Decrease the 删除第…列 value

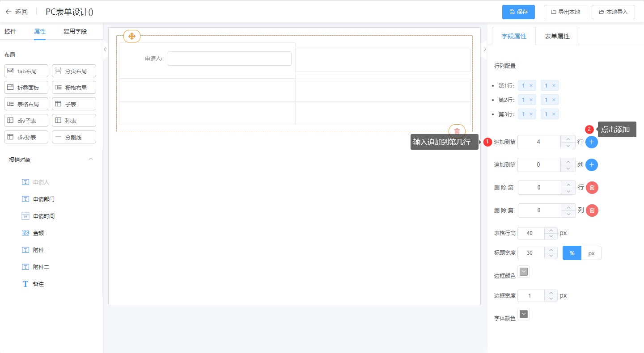pos(568,214)
